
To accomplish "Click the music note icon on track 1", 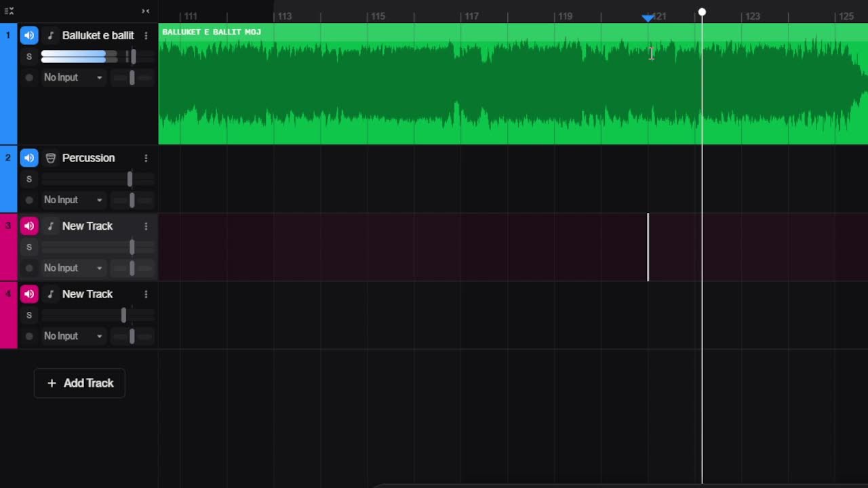I will (50, 35).
